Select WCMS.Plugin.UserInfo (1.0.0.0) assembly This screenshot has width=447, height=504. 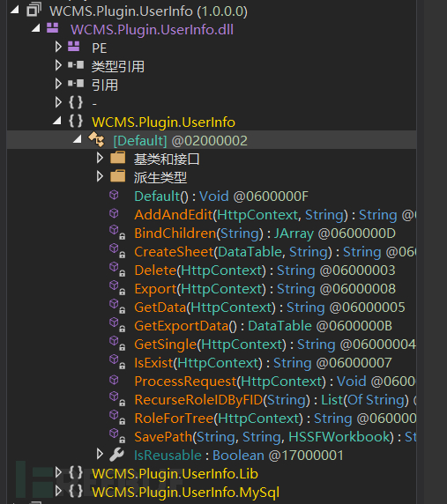pyautogui.click(x=148, y=11)
